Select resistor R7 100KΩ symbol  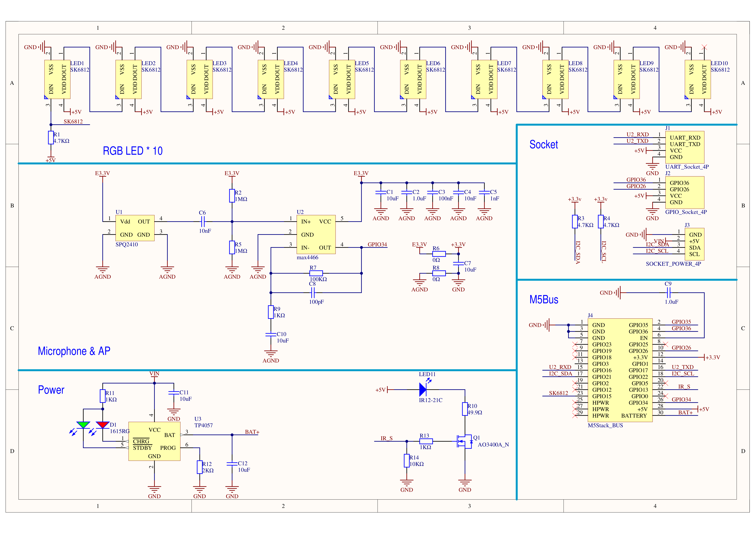316,273
